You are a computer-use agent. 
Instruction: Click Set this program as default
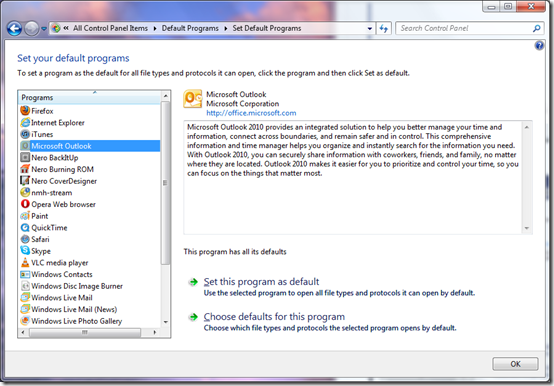click(261, 281)
